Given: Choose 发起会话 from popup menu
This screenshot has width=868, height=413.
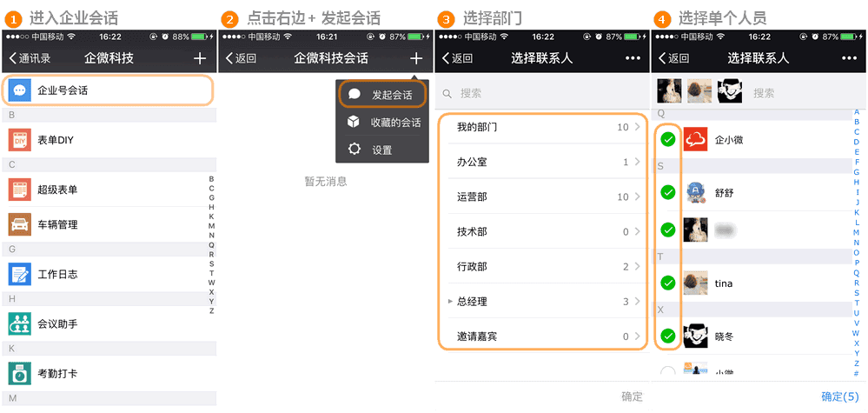Looking at the screenshot, I should coord(382,95).
